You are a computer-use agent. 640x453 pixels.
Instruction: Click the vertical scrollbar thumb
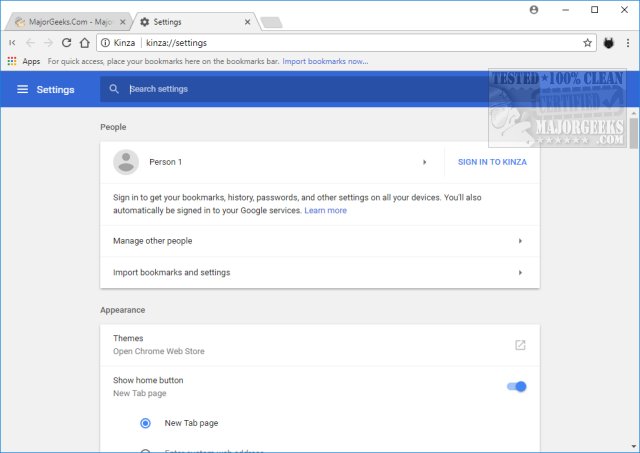click(633, 134)
